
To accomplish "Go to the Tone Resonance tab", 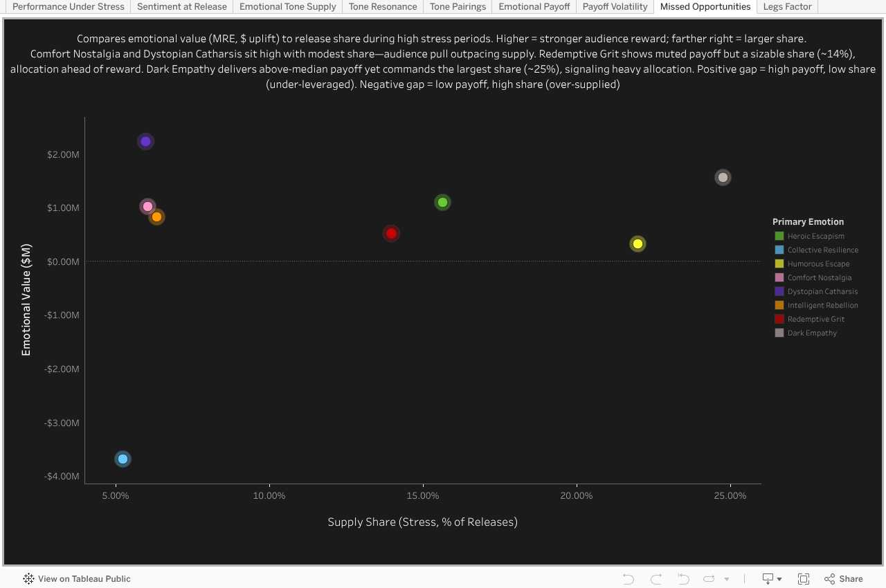I will coord(383,7).
